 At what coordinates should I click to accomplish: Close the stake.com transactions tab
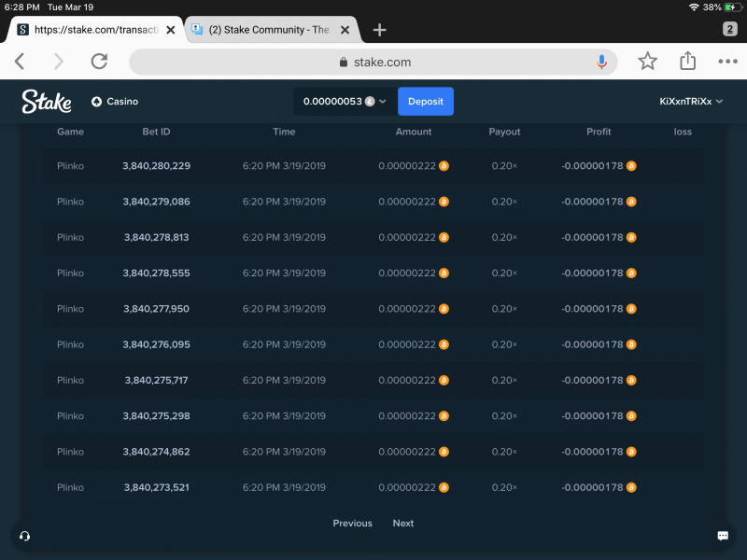pyautogui.click(x=170, y=30)
